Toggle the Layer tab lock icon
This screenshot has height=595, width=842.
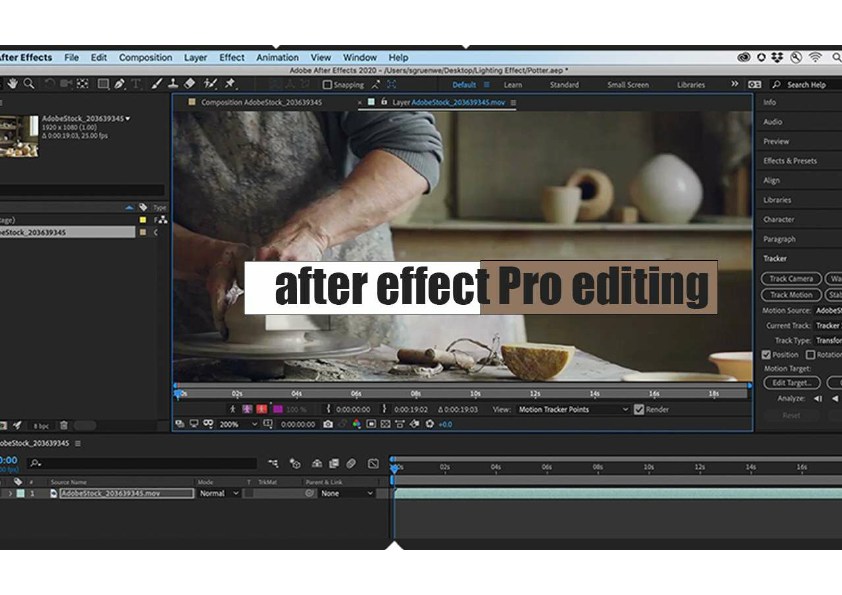click(384, 101)
